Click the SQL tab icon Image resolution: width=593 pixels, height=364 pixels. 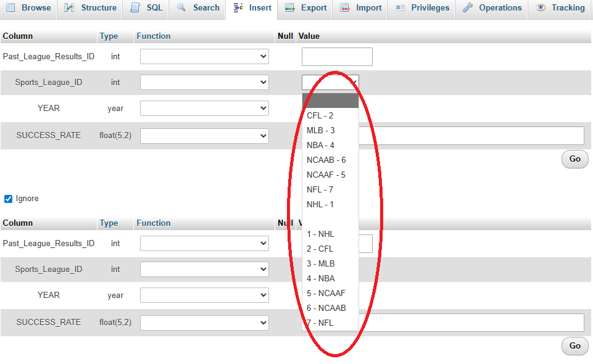click(135, 8)
